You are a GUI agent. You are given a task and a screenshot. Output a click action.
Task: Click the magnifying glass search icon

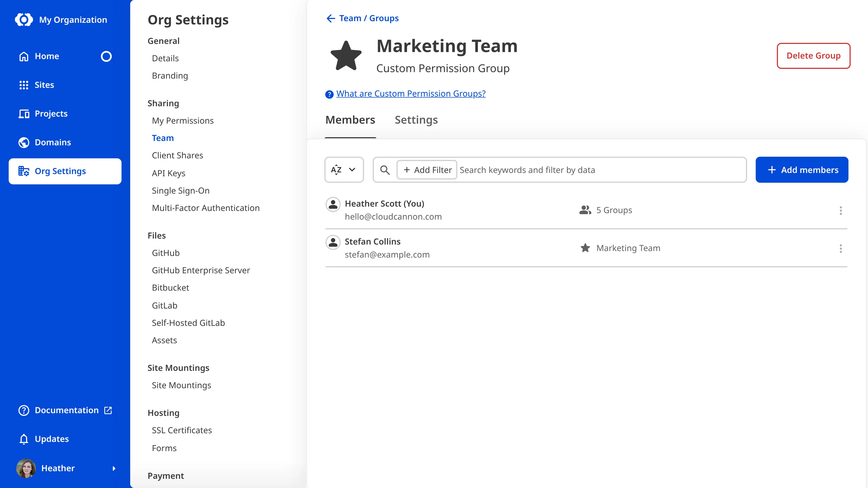(385, 170)
